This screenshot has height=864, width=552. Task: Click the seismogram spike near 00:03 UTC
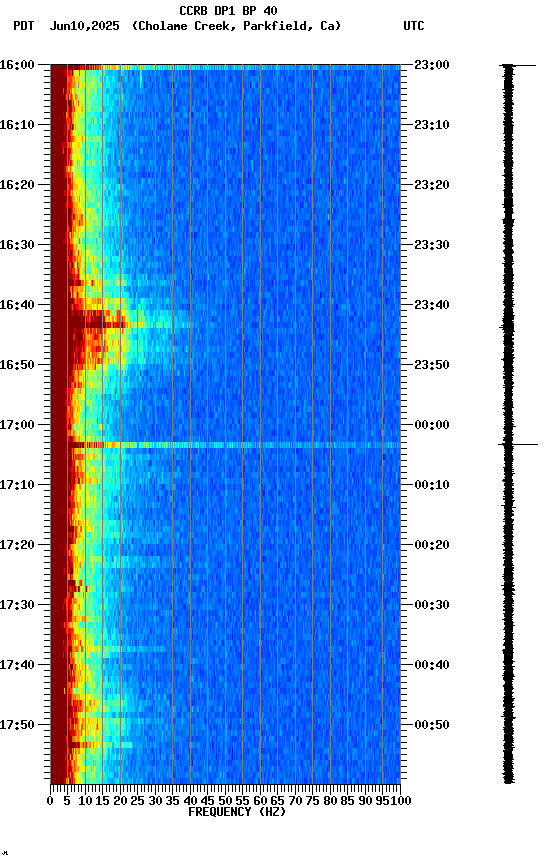point(518,444)
